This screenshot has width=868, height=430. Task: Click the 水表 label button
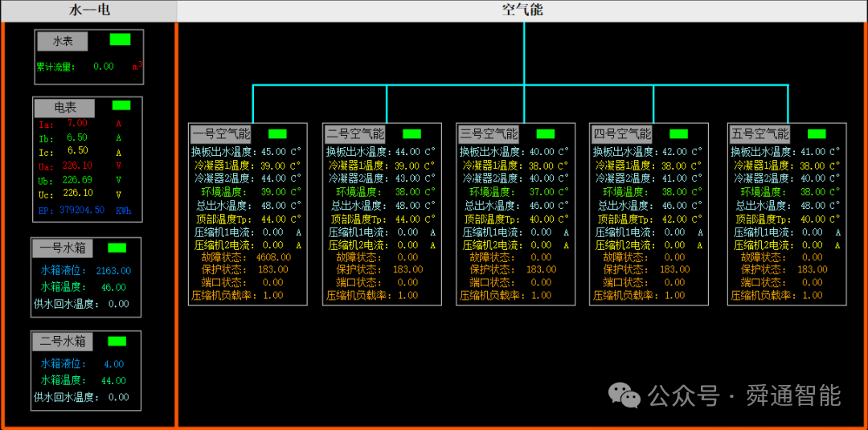63,41
